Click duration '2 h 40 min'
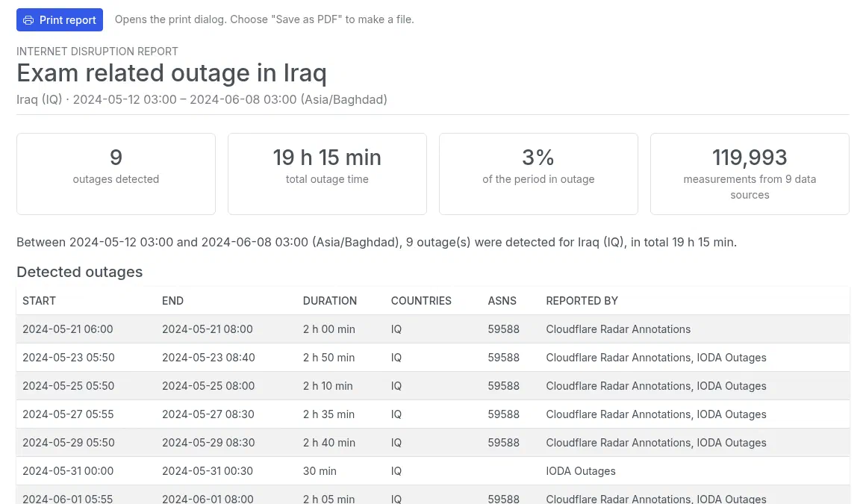This screenshot has height=504, width=866. tap(329, 443)
